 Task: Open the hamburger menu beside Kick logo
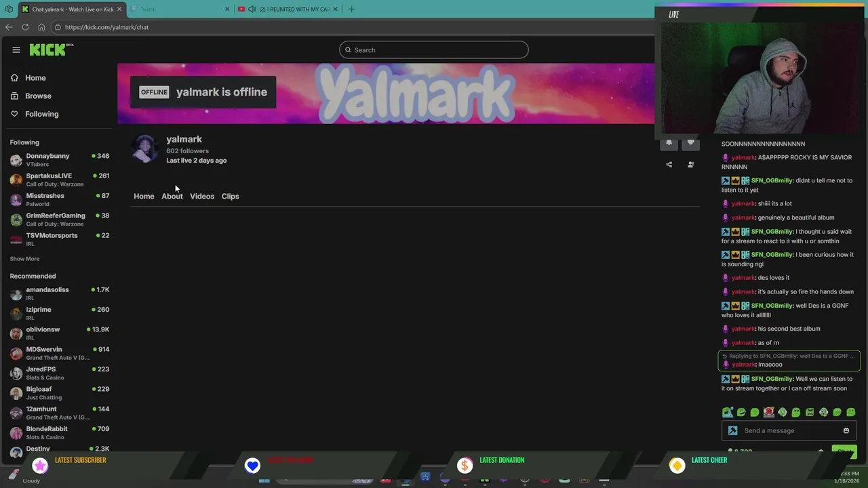(16, 49)
